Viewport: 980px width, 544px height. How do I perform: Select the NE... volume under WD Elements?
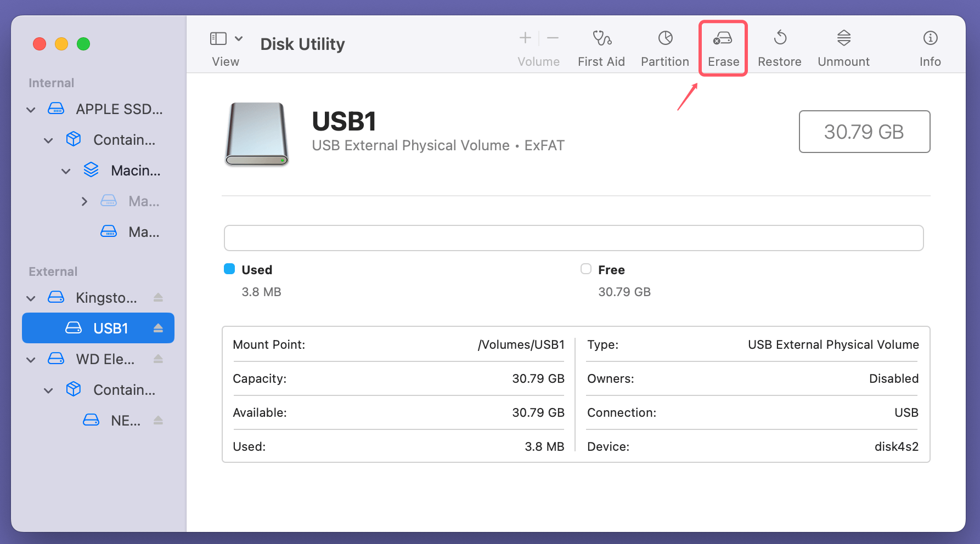tap(125, 420)
